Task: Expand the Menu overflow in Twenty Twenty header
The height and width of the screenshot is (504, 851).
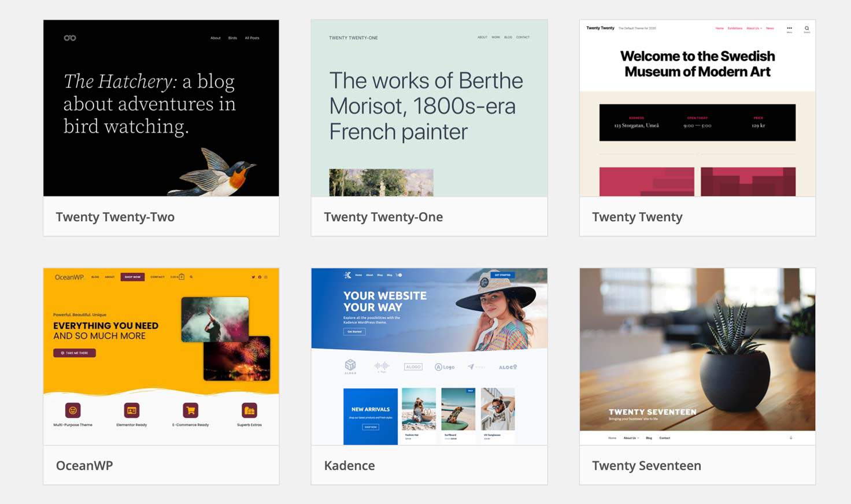Action: pos(790,28)
